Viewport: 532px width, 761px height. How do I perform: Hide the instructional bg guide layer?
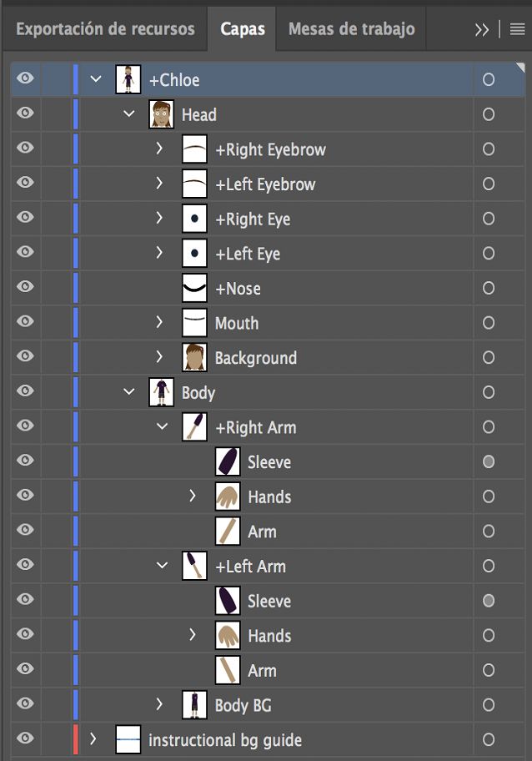coord(23,739)
